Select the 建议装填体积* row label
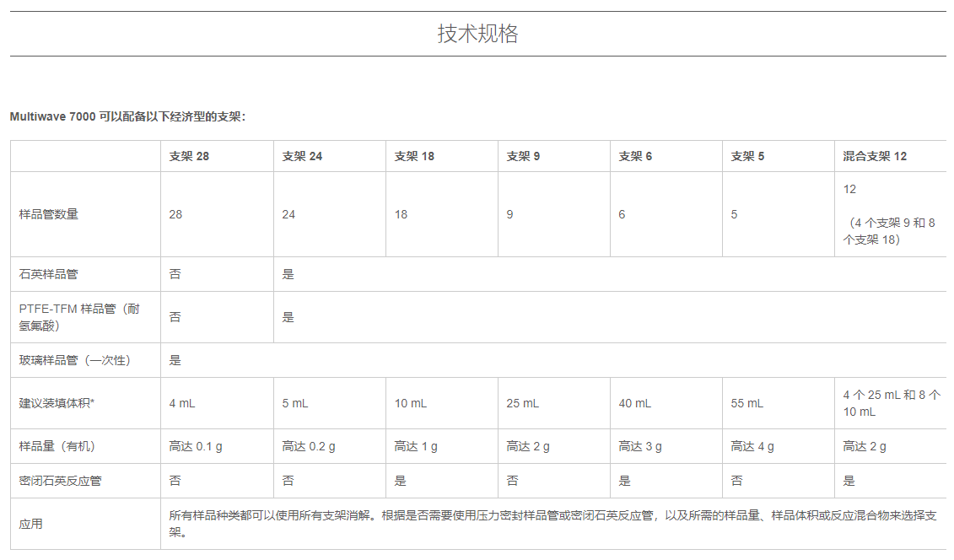This screenshot has width=954, height=560. pyautogui.click(x=57, y=403)
